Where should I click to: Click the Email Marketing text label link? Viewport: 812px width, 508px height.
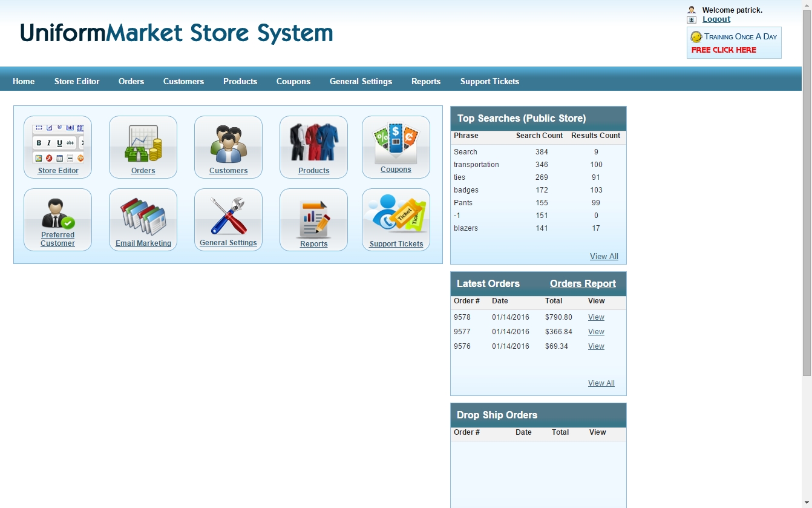click(x=143, y=243)
